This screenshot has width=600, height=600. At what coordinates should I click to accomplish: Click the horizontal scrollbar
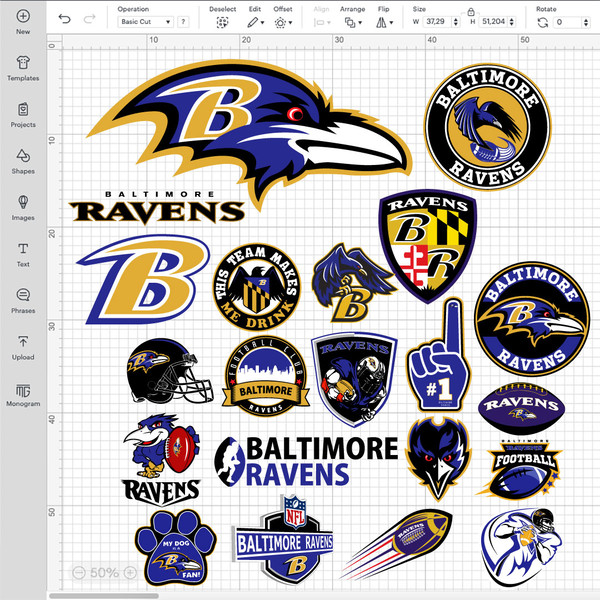[x=104, y=596]
